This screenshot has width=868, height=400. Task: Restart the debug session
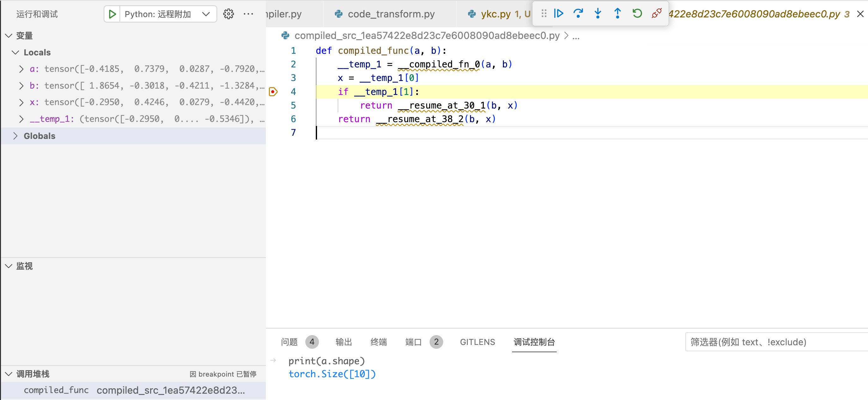pyautogui.click(x=637, y=14)
